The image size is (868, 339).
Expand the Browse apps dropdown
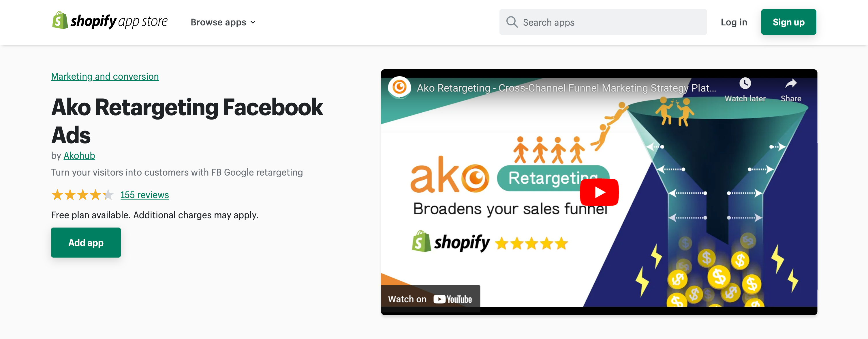pyautogui.click(x=223, y=22)
